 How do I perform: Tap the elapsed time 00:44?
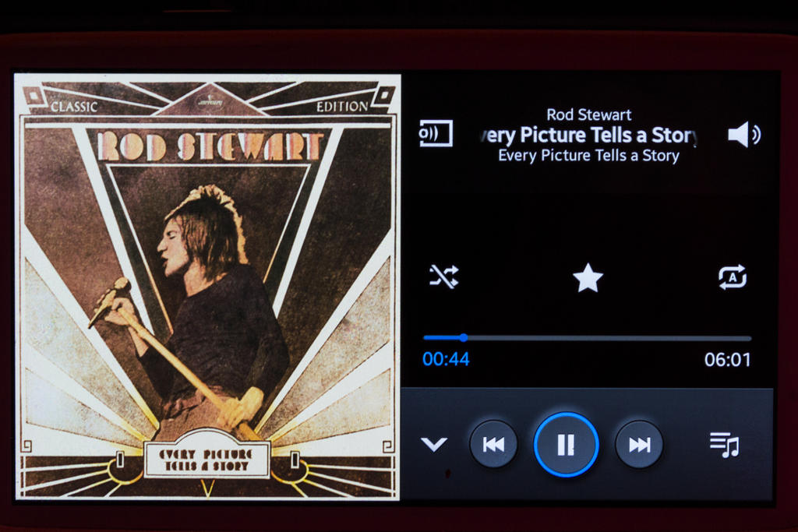point(446,360)
